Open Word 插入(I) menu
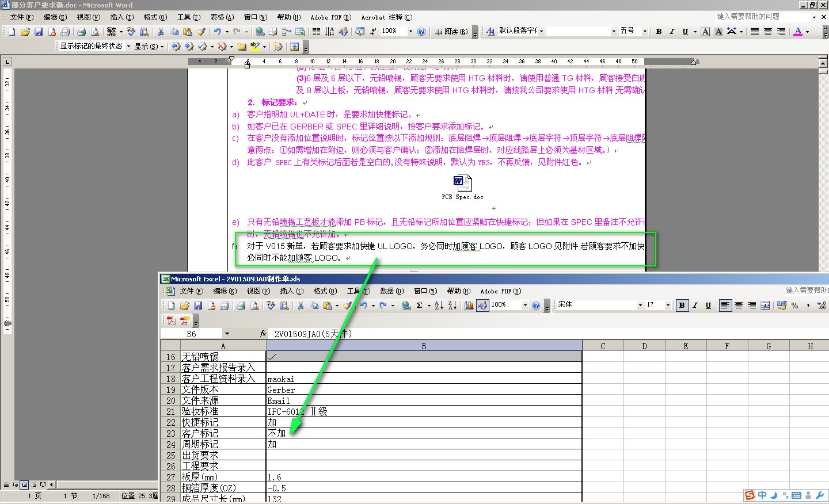829x504 pixels. 122,17
